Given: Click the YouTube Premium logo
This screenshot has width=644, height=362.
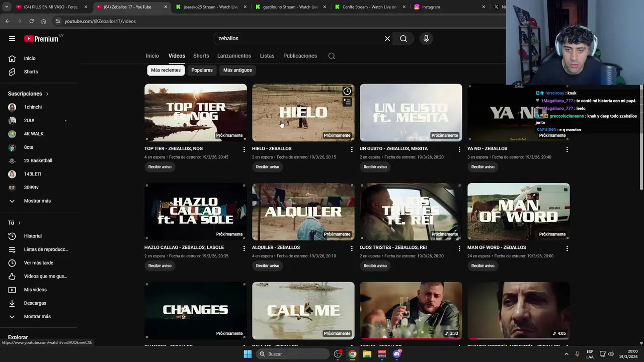Looking at the screenshot, I should [41, 39].
